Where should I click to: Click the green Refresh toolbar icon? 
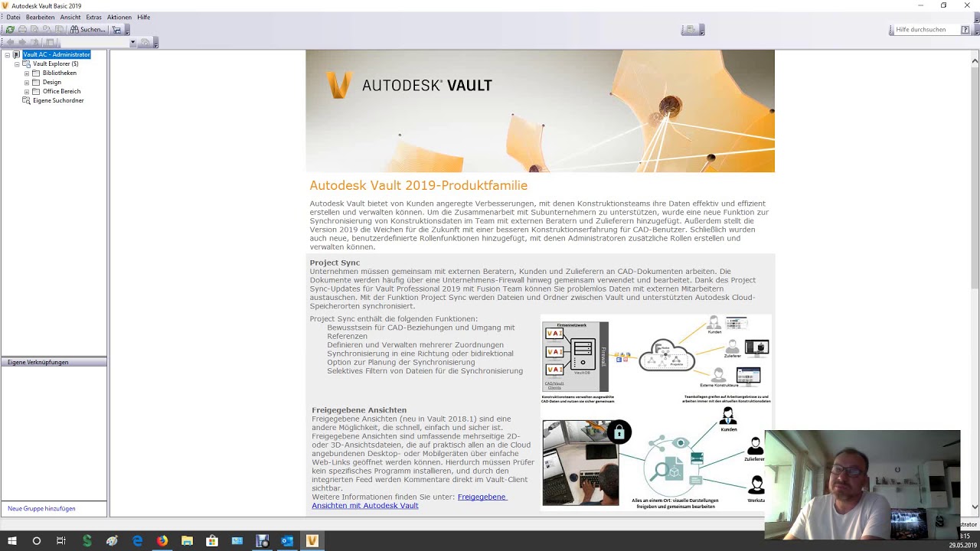[10, 29]
